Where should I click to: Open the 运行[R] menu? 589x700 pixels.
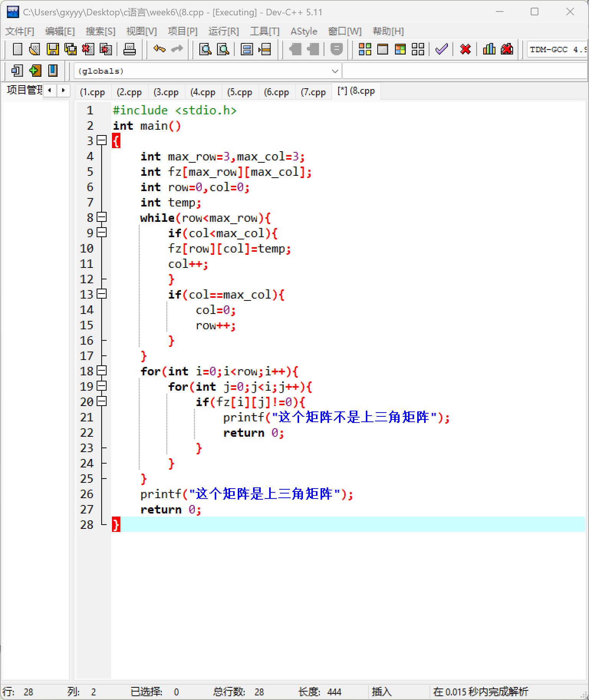point(224,31)
